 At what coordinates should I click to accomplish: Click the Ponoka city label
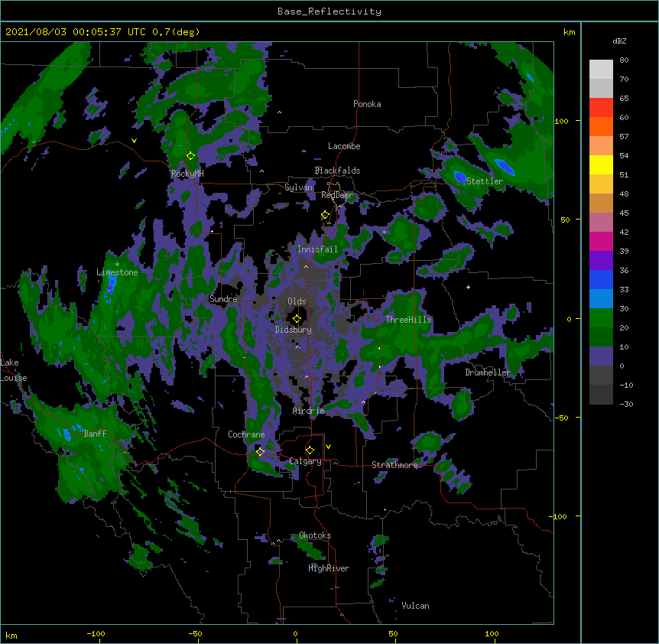pyautogui.click(x=367, y=104)
